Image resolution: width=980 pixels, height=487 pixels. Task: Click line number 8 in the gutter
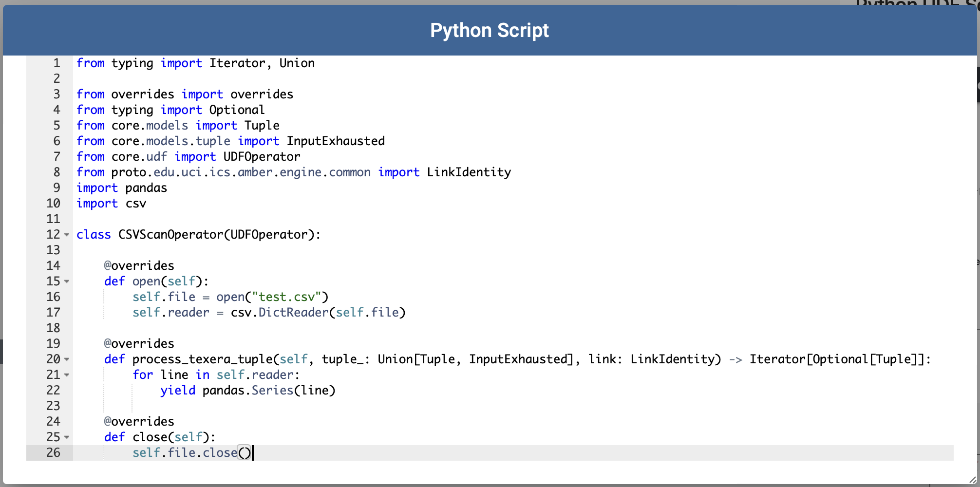(57, 172)
